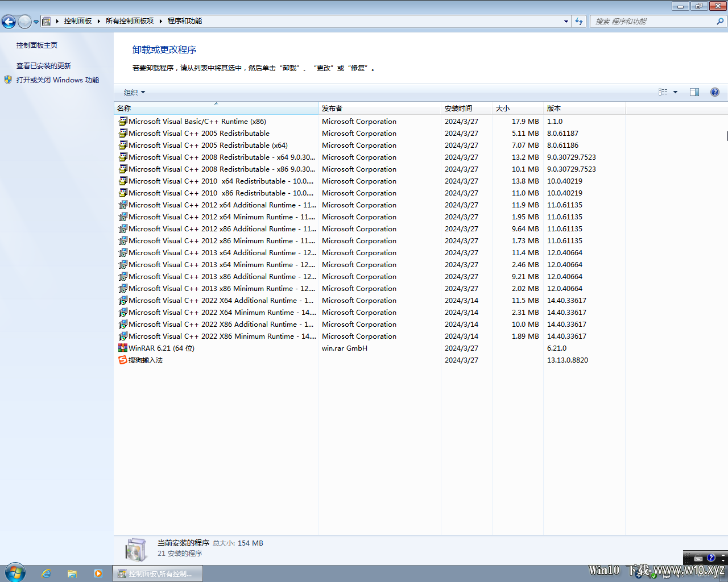Screen dimensions: 728x582
Task: Click icon of Visual Basic/C++ Runtime (x86)
Action: (x=123, y=121)
